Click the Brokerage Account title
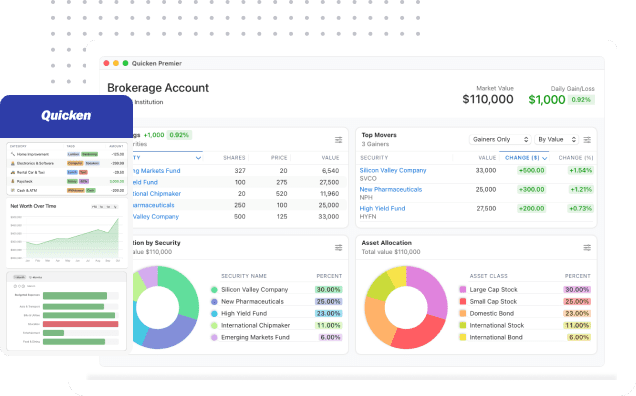This screenshot has height=396, width=636. (x=158, y=88)
